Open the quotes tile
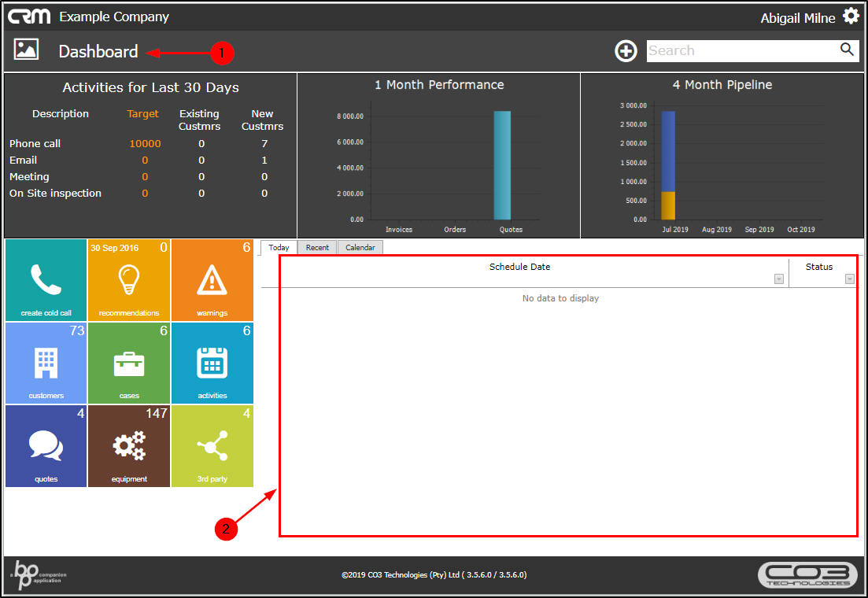868x598 pixels. [x=46, y=445]
